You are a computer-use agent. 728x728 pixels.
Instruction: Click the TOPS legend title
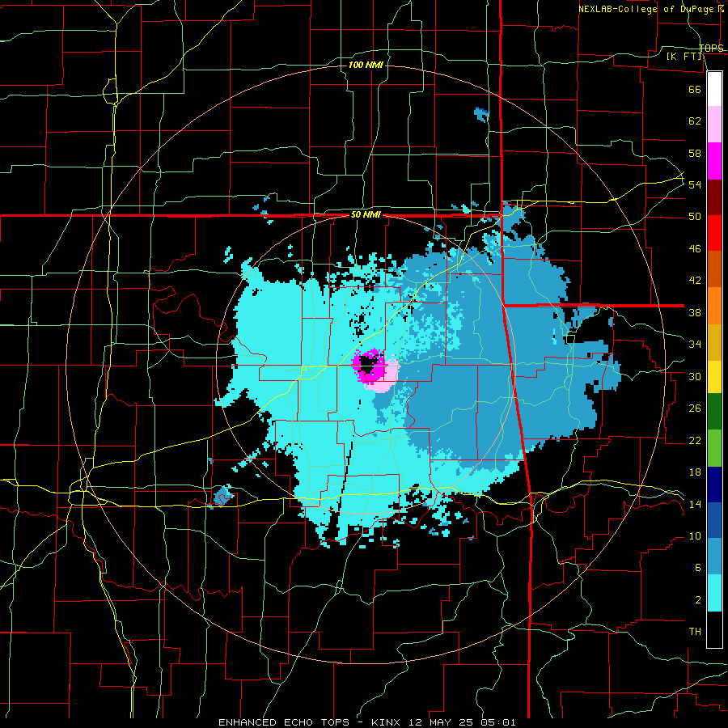click(711, 48)
